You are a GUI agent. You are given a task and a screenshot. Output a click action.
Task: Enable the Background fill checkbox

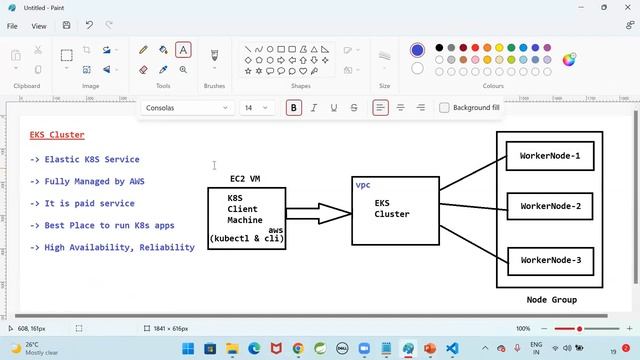click(x=444, y=108)
